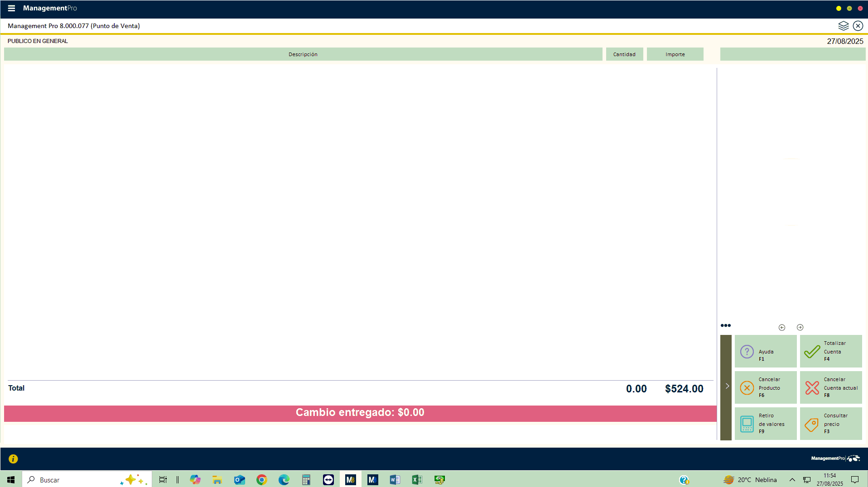Select Cancelar Producto F6
The image size is (868, 487).
(x=766, y=387)
